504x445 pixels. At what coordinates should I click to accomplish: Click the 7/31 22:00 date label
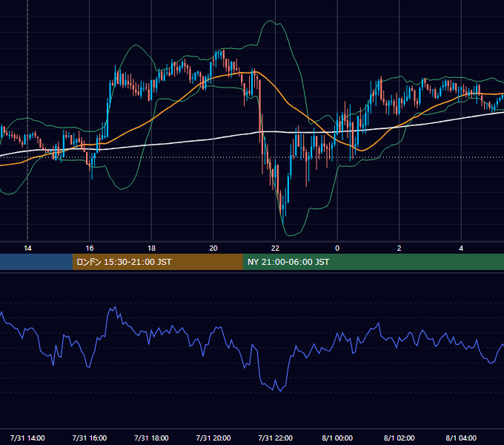pos(276,438)
